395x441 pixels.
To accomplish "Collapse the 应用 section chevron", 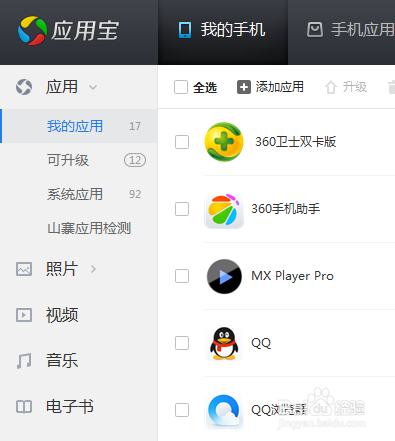I will tap(93, 88).
